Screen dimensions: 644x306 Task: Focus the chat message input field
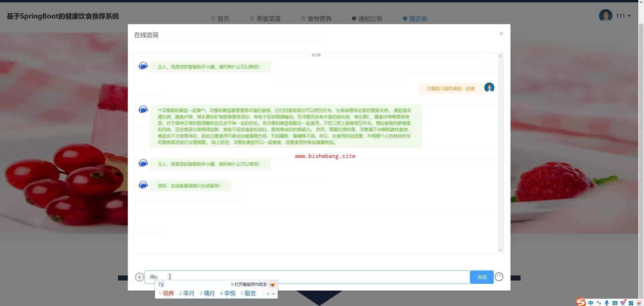point(307,277)
